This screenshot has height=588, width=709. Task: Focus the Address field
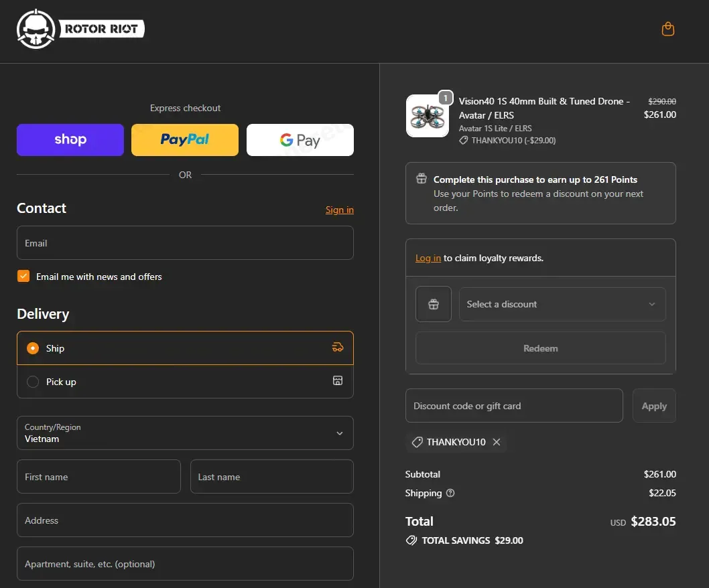click(x=185, y=520)
